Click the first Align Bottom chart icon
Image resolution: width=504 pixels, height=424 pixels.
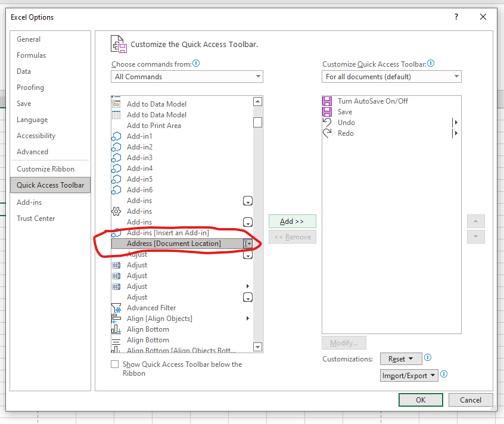[116, 329]
